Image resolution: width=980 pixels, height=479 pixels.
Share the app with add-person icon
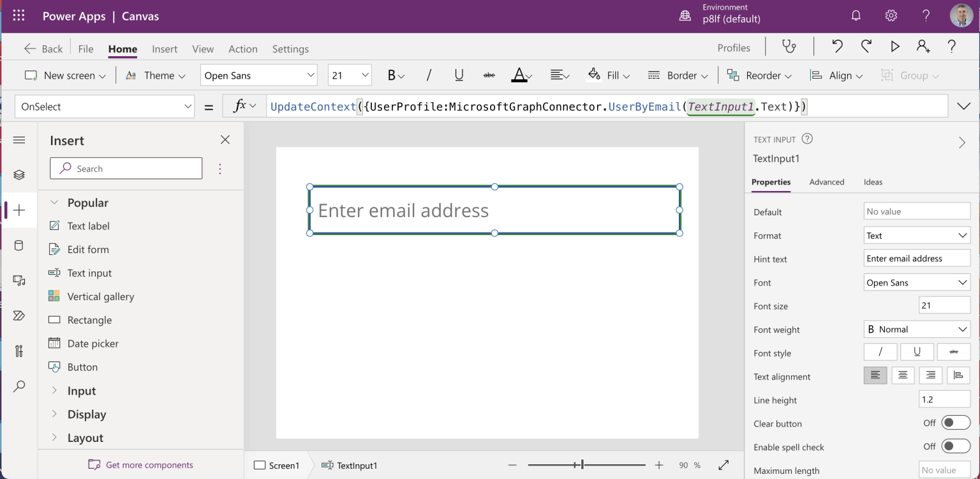point(923,47)
